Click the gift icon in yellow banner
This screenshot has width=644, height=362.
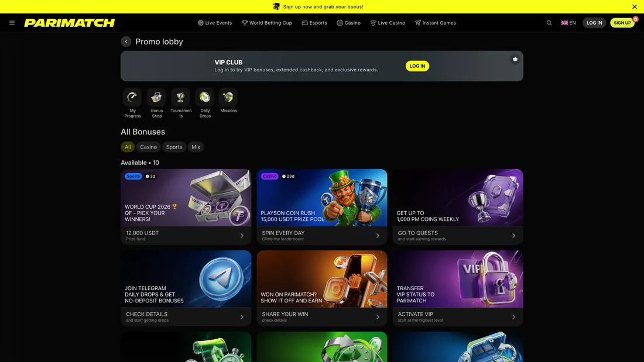tap(276, 6)
